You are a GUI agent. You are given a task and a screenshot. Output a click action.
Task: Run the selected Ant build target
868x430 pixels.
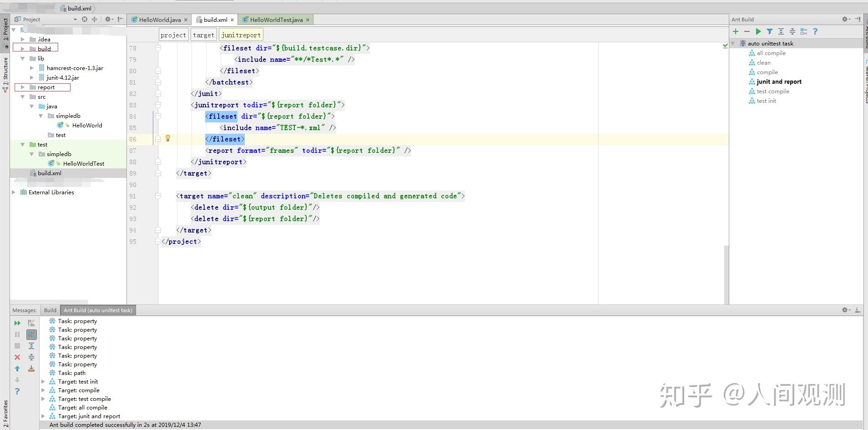[758, 31]
